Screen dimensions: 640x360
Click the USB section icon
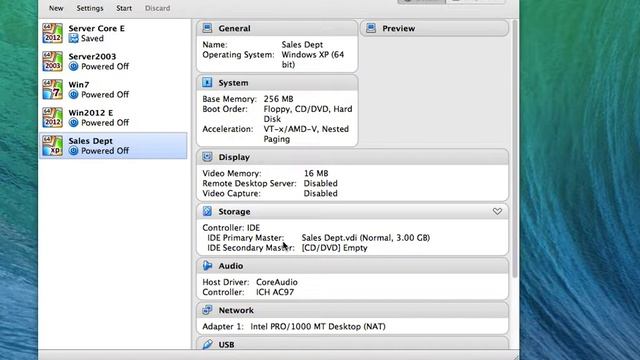pos(207,344)
